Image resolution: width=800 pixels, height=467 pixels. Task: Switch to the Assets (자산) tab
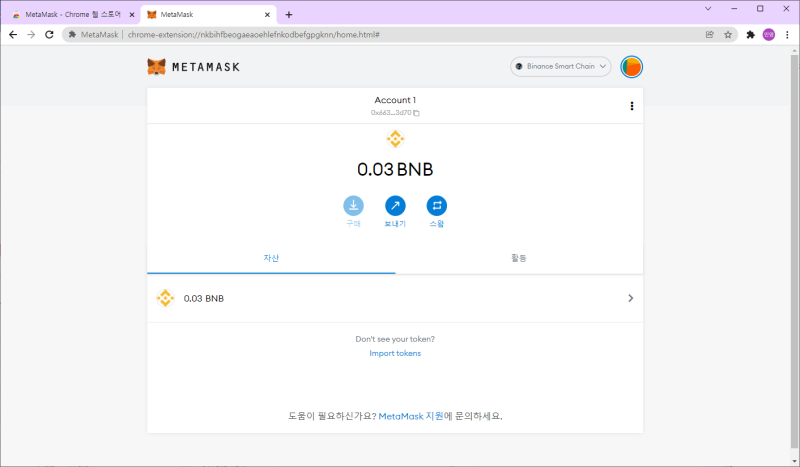271,258
